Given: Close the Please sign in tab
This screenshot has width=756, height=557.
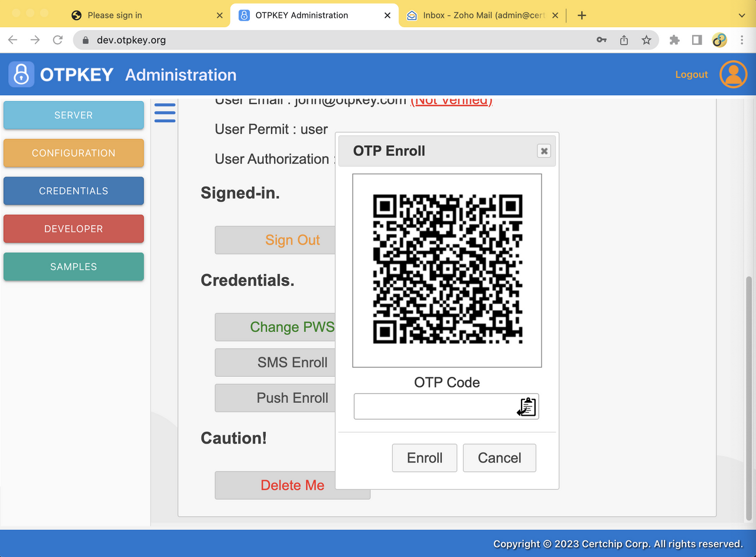Looking at the screenshot, I should click(220, 15).
